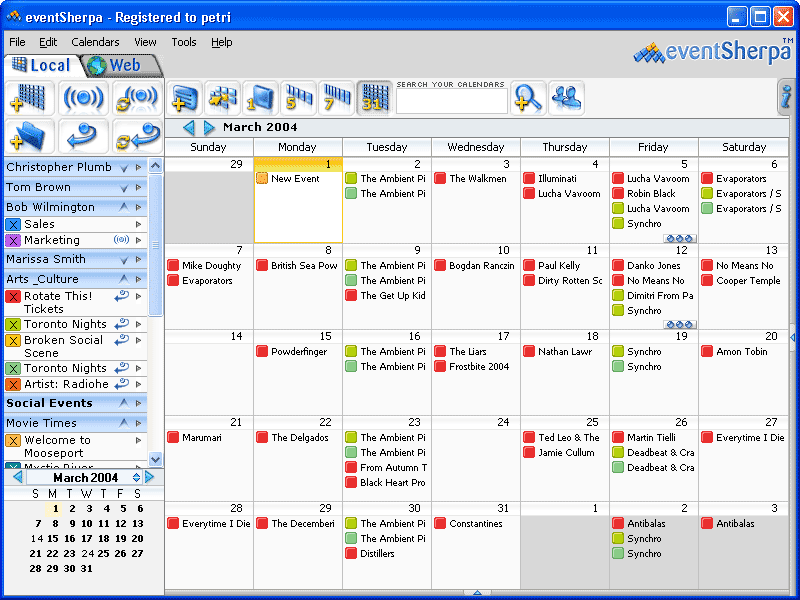Switch to 7 day view
800x600 pixels.
(336, 97)
